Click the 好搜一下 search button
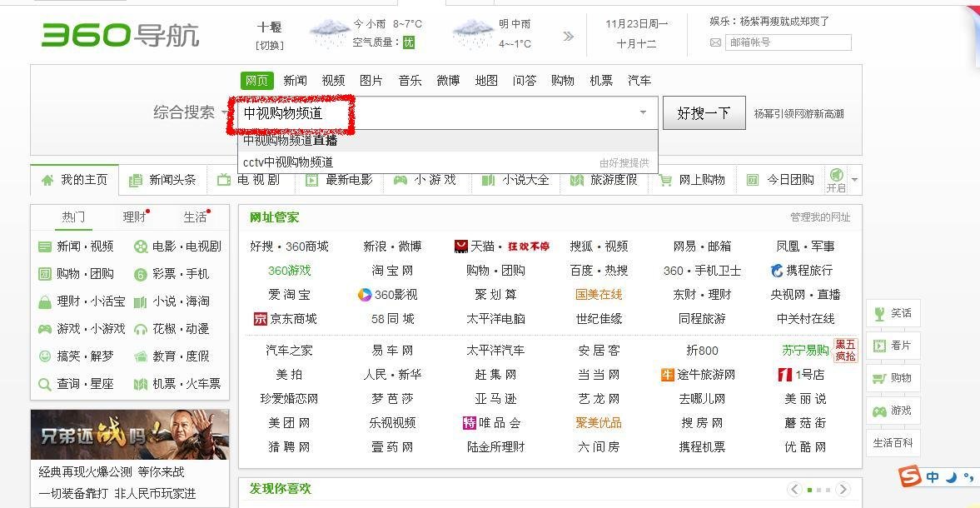 704,112
